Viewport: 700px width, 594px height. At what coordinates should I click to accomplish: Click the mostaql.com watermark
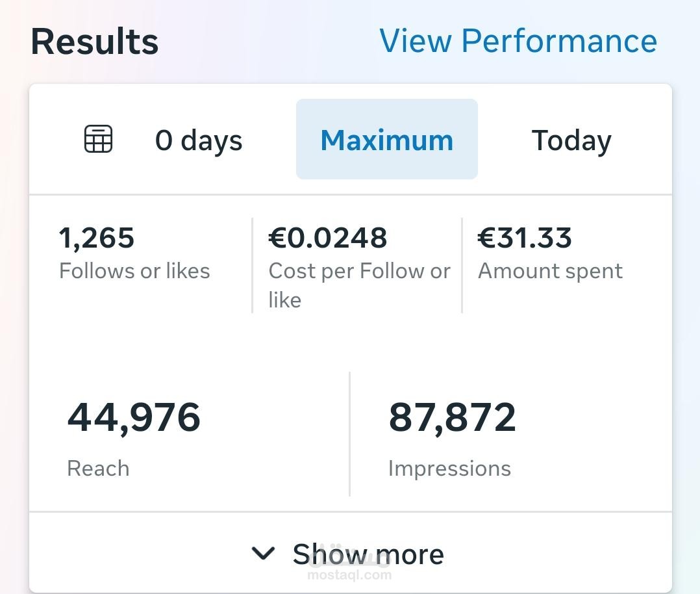pyautogui.click(x=349, y=575)
